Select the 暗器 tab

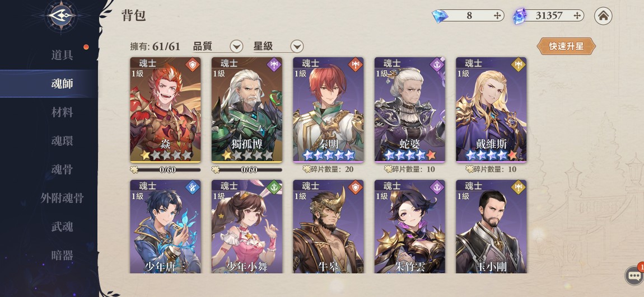[x=62, y=255]
